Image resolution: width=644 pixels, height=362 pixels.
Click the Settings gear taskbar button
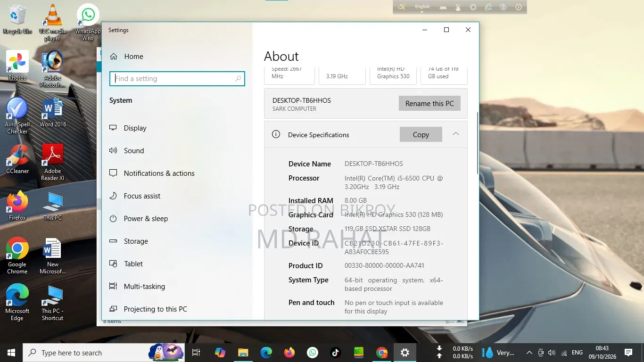[x=405, y=353]
